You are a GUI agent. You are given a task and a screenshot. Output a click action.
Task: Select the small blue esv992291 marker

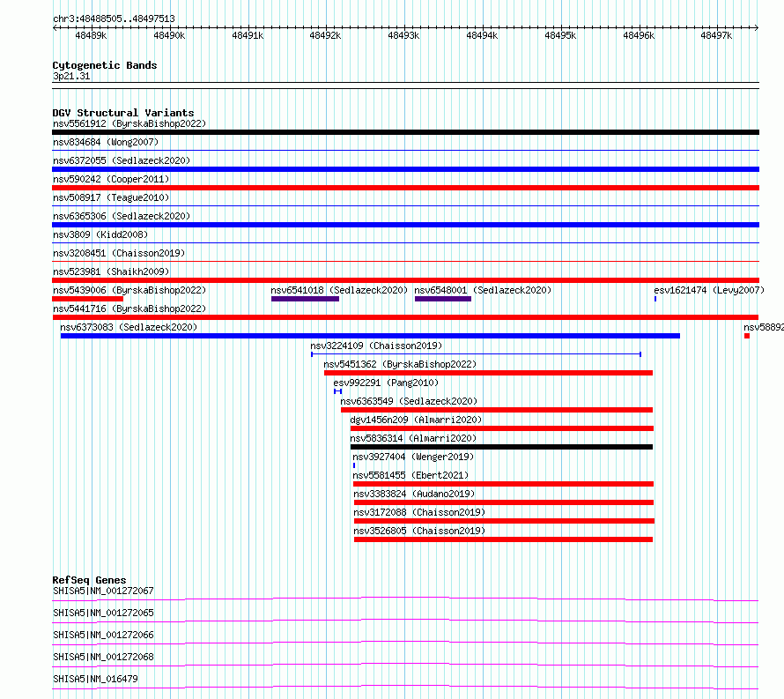click(x=338, y=391)
